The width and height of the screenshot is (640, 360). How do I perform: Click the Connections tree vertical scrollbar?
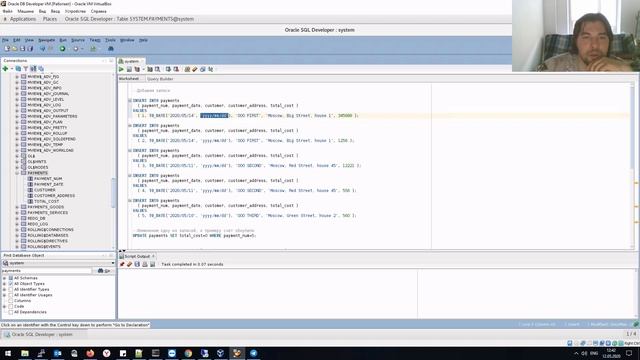pyautogui.click(x=113, y=192)
